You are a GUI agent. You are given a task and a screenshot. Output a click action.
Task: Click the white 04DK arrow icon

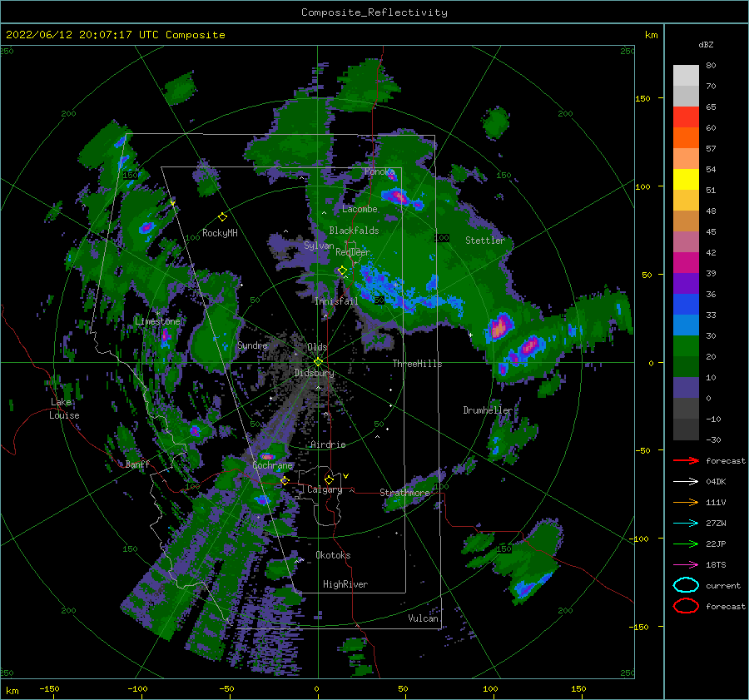tap(686, 482)
